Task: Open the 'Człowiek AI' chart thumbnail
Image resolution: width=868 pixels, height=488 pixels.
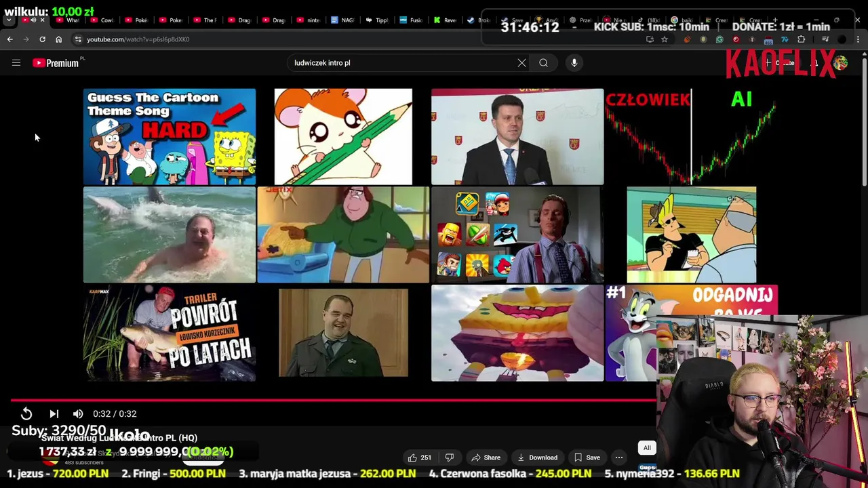Action: pos(691,137)
